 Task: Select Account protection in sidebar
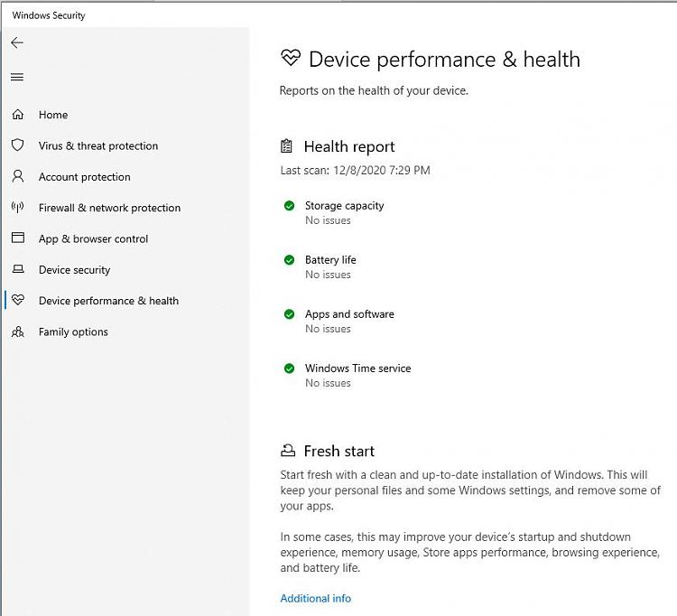(85, 177)
